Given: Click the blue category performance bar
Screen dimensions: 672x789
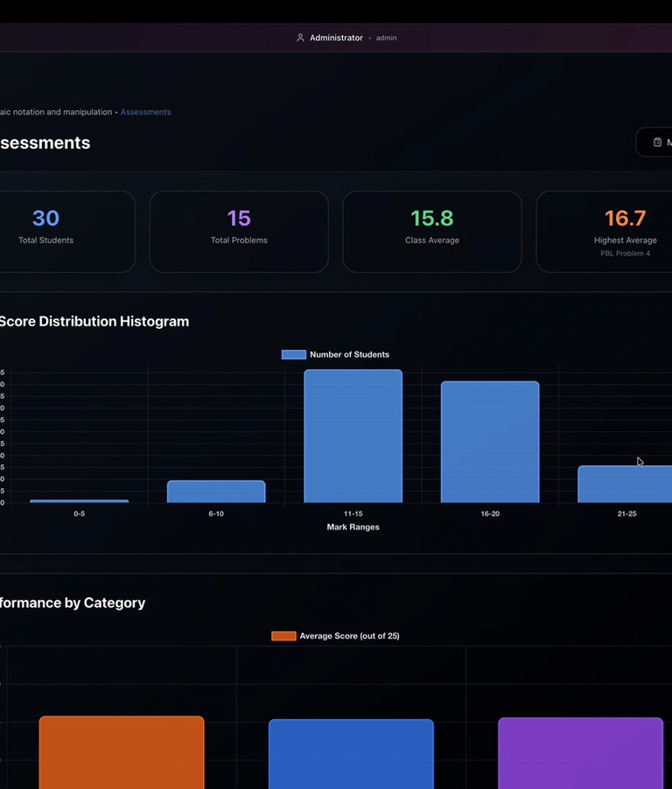Looking at the screenshot, I should [351, 754].
